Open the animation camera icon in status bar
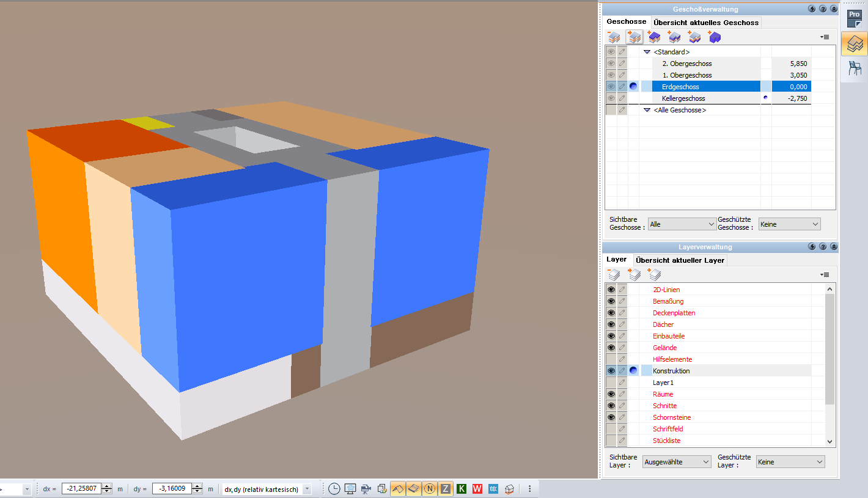The width and height of the screenshot is (868, 498). [x=365, y=488]
